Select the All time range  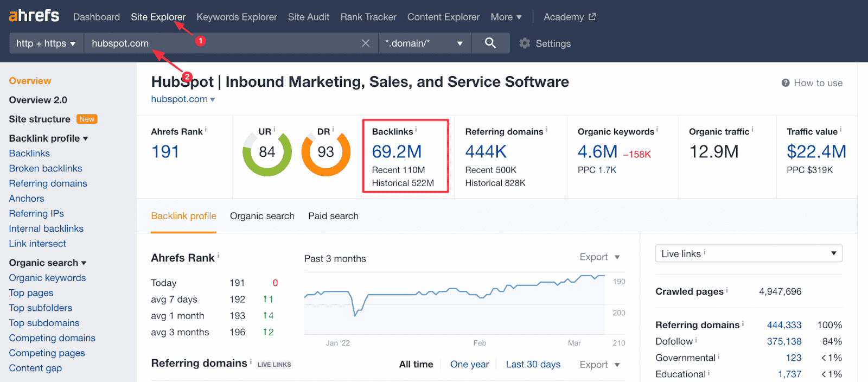tap(416, 365)
